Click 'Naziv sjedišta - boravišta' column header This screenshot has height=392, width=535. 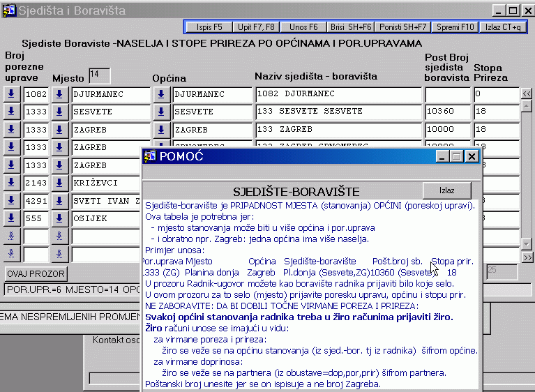pos(316,76)
